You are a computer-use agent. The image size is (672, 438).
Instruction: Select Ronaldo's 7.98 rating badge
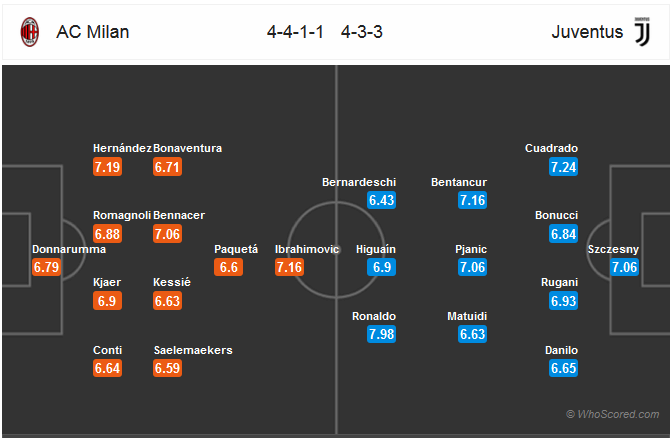pyautogui.click(x=381, y=334)
